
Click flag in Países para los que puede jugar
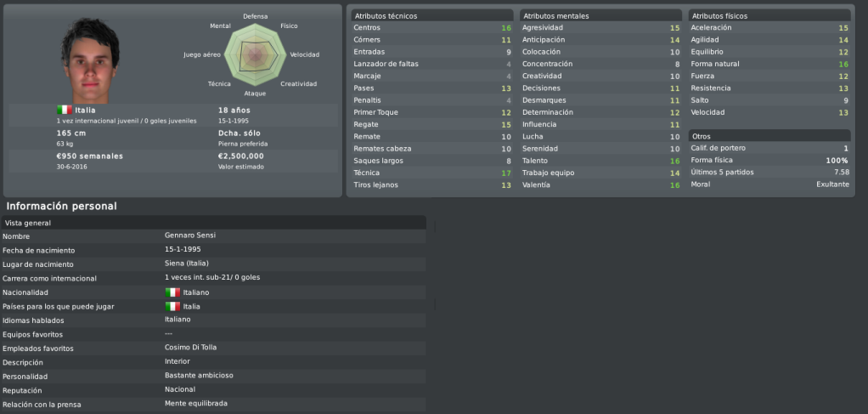(172, 306)
